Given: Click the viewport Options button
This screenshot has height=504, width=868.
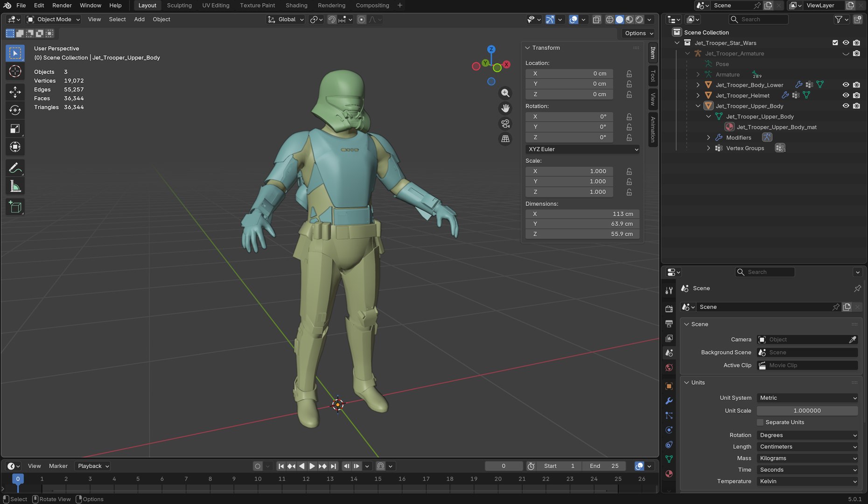Looking at the screenshot, I should tap(639, 33).
